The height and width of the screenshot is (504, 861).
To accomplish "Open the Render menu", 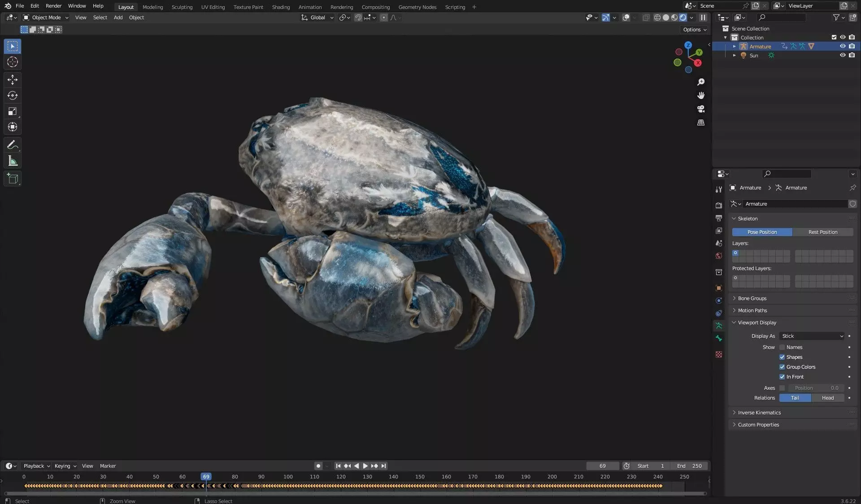I will click(x=53, y=6).
